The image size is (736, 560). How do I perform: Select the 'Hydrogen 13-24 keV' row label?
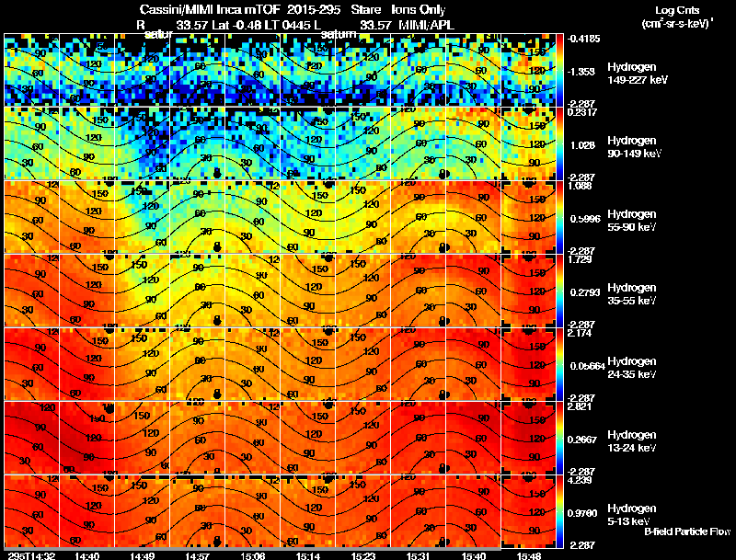click(631, 441)
